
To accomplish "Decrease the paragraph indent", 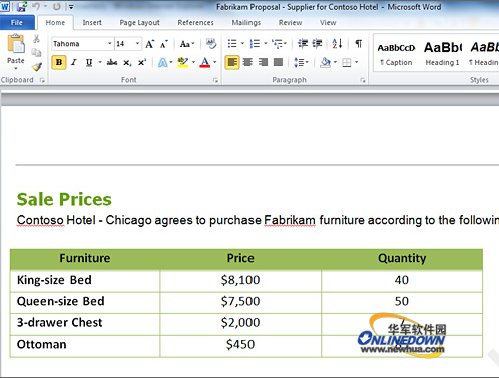I will (x=303, y=44).
